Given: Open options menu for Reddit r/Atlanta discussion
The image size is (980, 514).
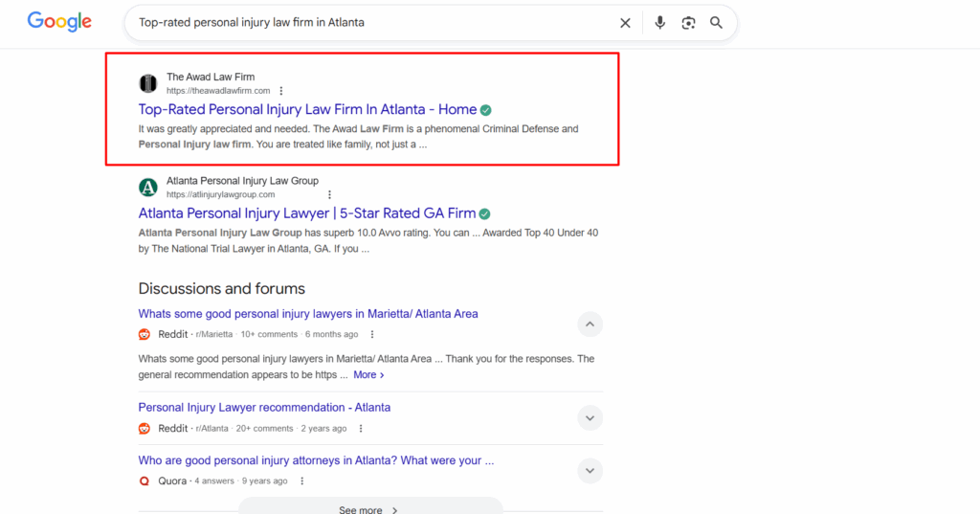Looking at the screenshot, I should pos(361,429).
